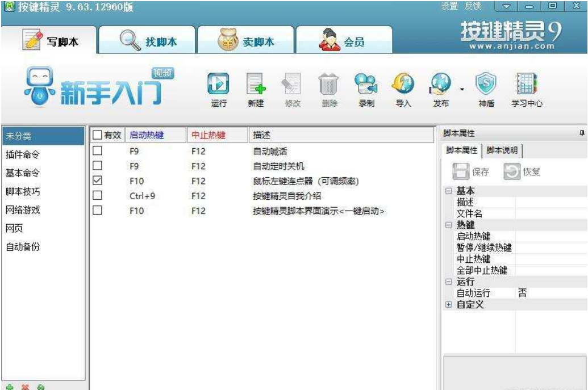Uncheck the 鼠标左键连点器 script checkbox
Image resolution: width=588 pixels, height=390 pixels.
97,181
